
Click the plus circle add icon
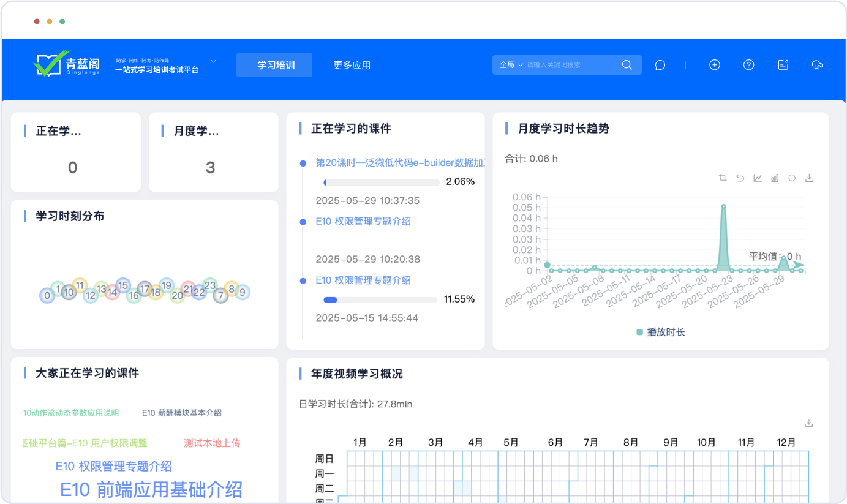point(714,65)
